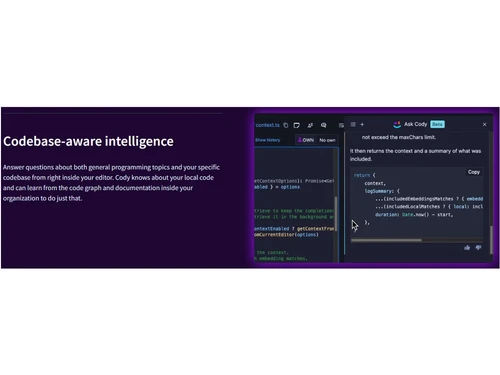Click the Show history link

click(x=268, y=140)
